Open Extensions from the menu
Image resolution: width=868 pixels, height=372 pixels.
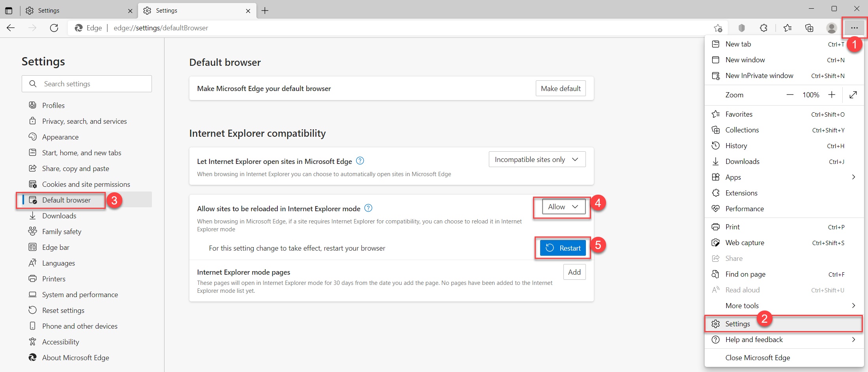[x=784, y=193]
